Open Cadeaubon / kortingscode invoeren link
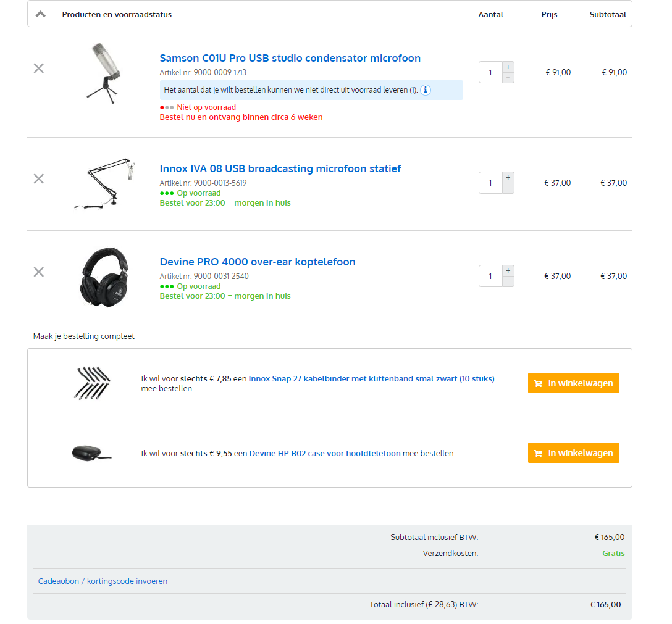Viewport: 672px width, 624px height. (103, 581)
